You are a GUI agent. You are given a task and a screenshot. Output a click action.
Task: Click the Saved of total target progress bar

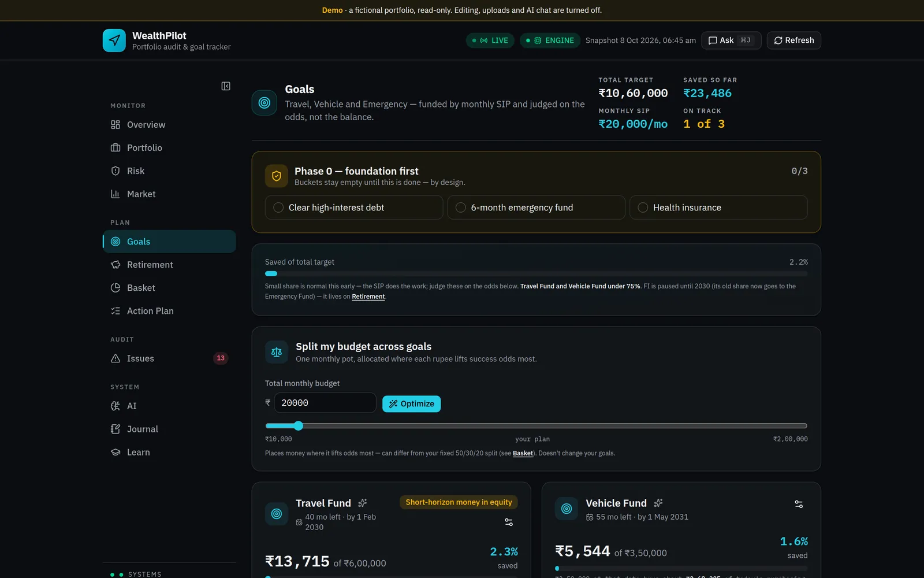pos(536,274)
